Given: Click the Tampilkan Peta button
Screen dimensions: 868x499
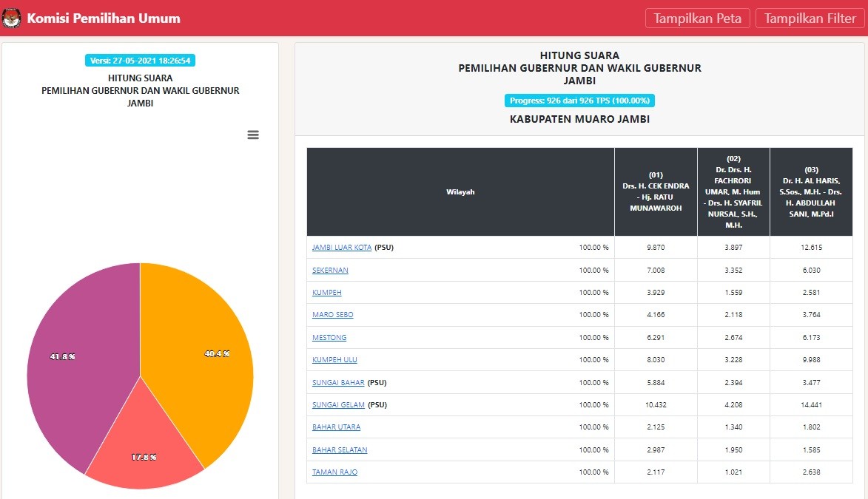Looking at the screenshot, I should click(698, 18).
